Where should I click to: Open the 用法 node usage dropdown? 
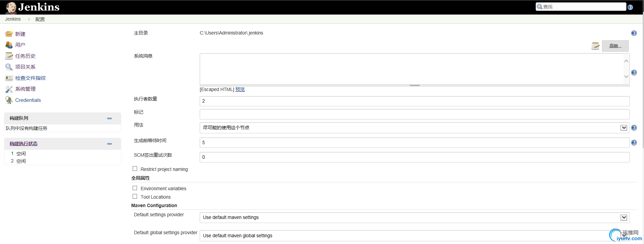[415, 128]
